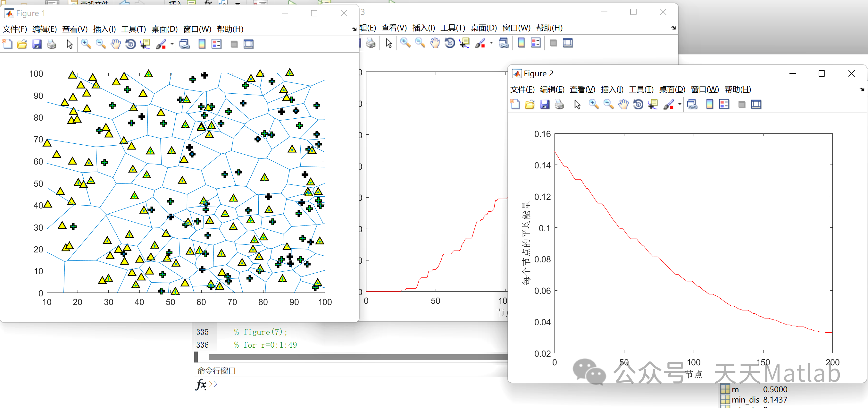Select Zoom In tool in Figure 1

pyautogui.click(x=86, y=44)
